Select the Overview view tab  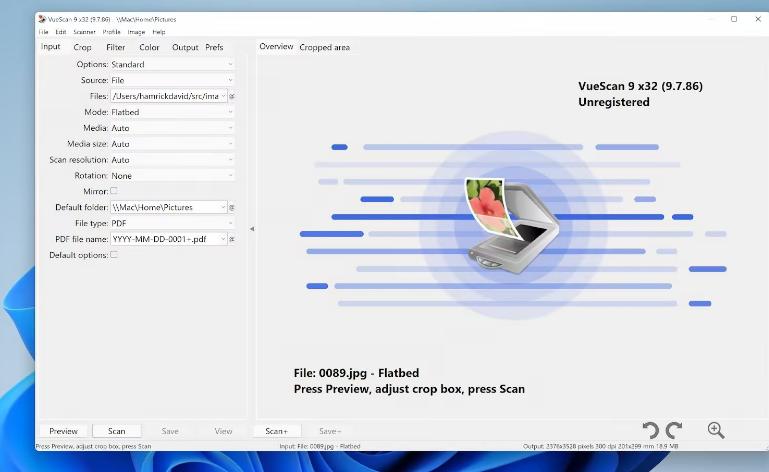(x=276, y=47)
